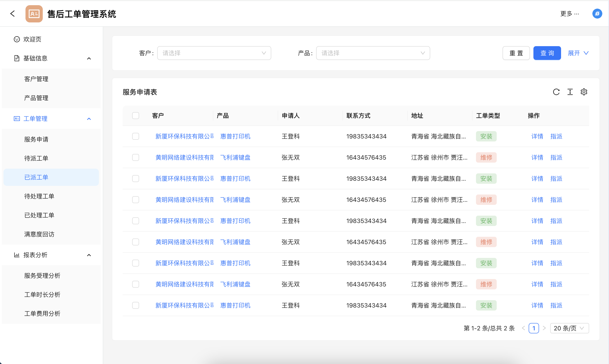
Task: Click page number 1
Action: (x=534, y=328)
